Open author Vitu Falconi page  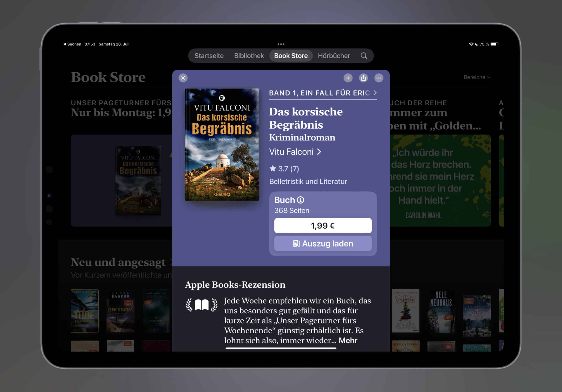(x=295, y=152)
